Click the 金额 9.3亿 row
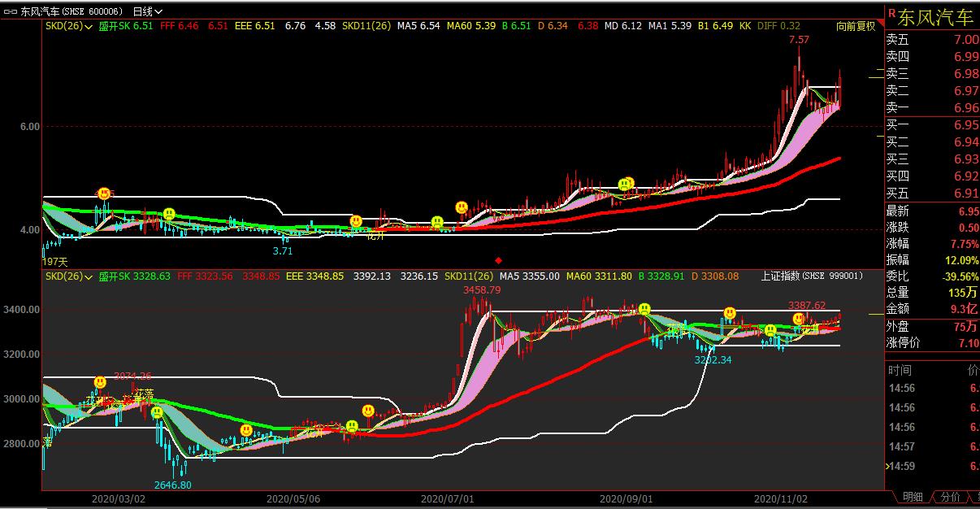Viewport: 980px width, 509px height. (x=932, y=309)
